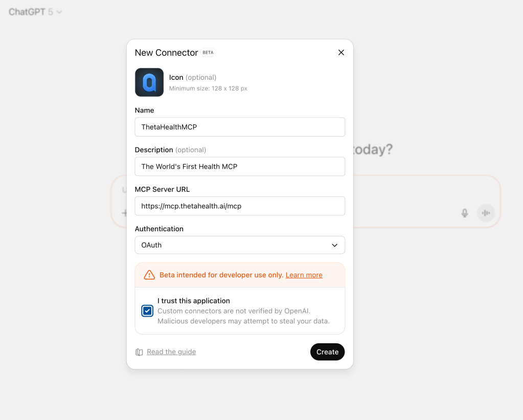Click the Create button

click(x=327, y=352)
